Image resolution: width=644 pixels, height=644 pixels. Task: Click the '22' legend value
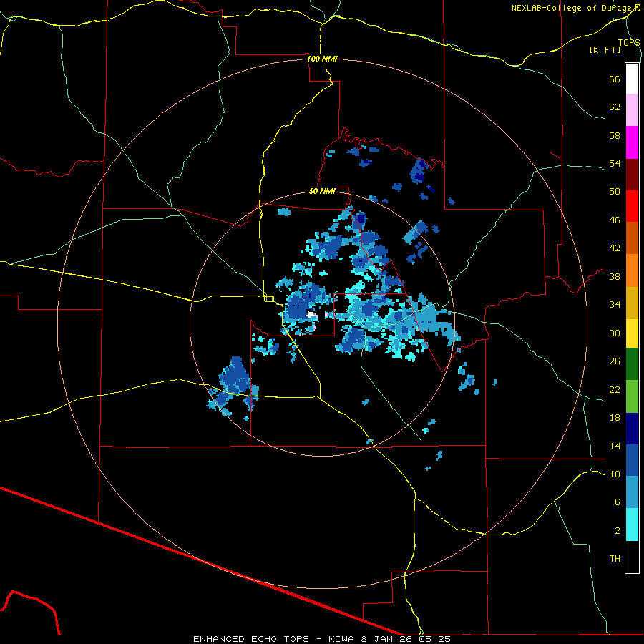point(615,389)
